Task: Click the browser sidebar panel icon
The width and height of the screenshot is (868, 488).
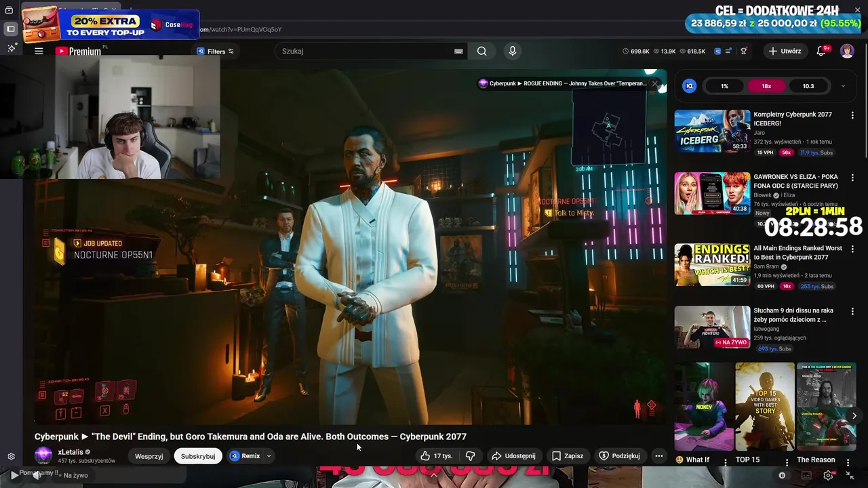Action: pos(10,29)
